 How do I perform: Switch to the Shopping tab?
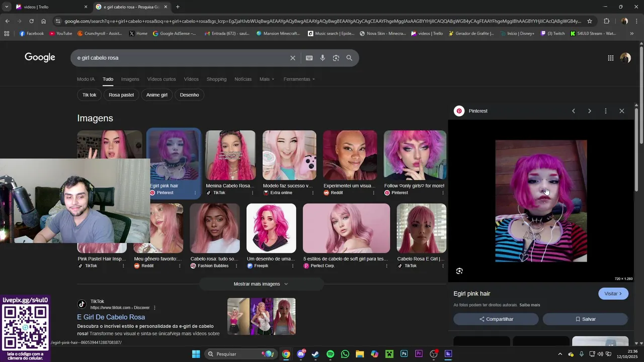(216, 79)
